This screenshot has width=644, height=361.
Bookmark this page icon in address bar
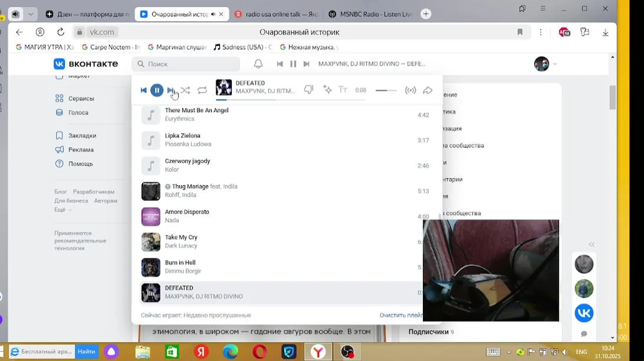pyautogui.click(x=520, y=32)
